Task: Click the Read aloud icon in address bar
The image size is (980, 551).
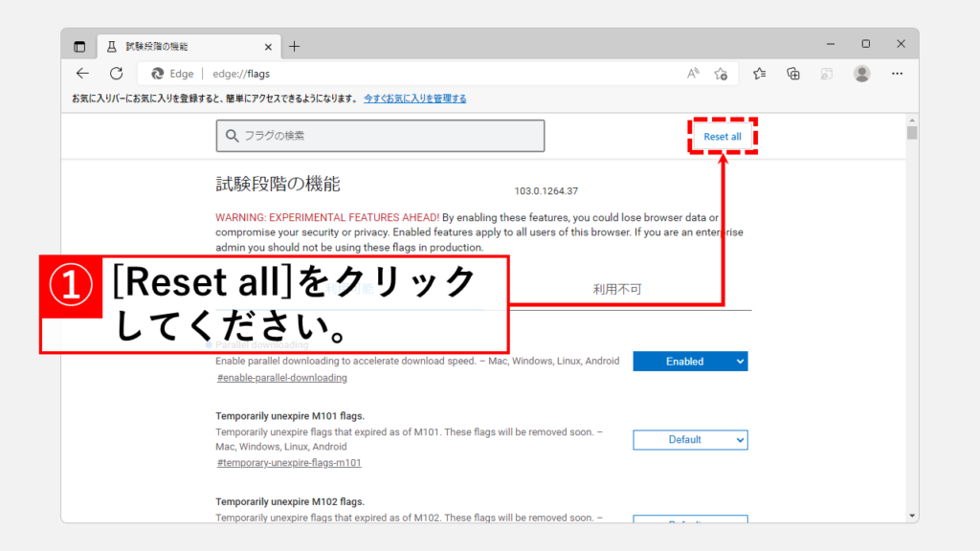Action: click(693, 74)
